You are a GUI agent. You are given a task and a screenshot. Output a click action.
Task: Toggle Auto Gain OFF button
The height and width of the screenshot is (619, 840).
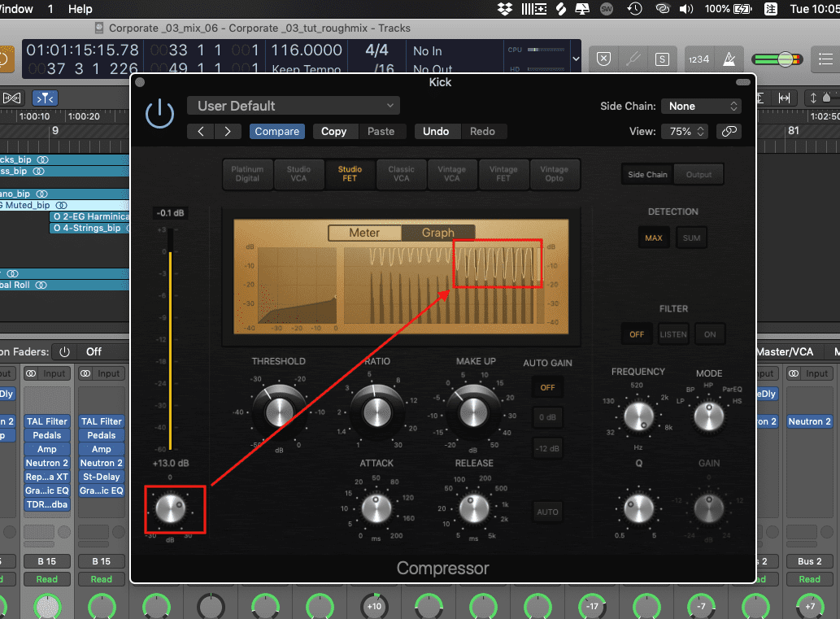547,387
